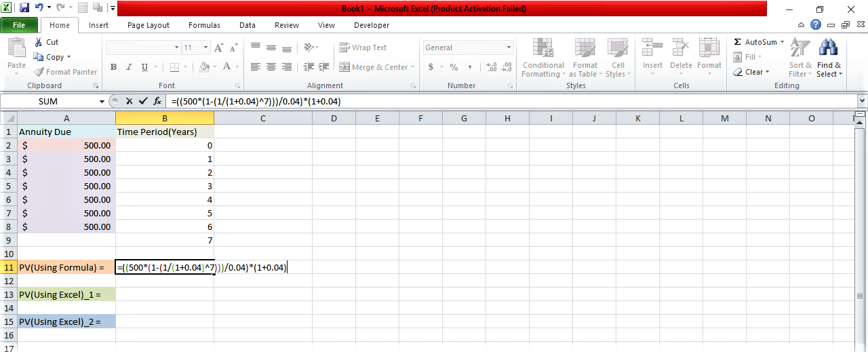Click the Top Align icon
The image size is (868, 352).
256,47
